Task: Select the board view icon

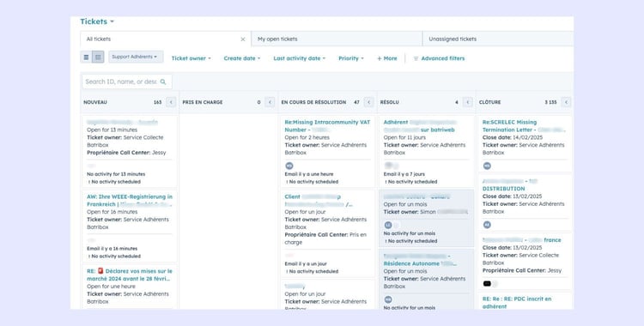Action: click(x=98, y=57)
